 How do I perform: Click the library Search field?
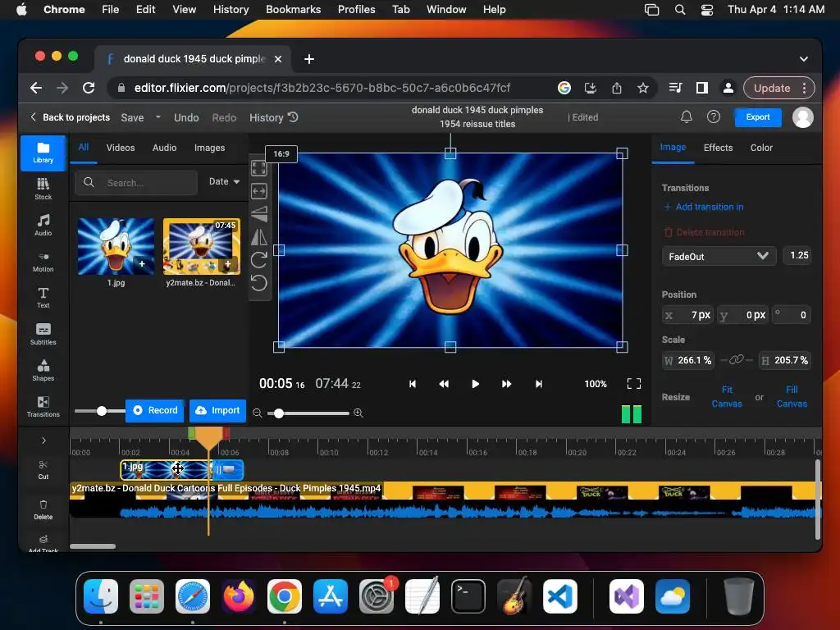coord(136,183)
